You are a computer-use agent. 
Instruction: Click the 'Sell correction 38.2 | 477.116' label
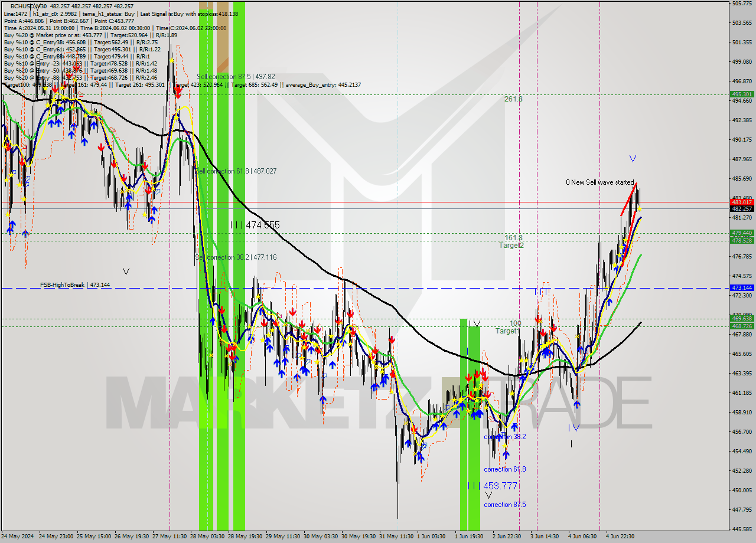[x=236, y=257]
